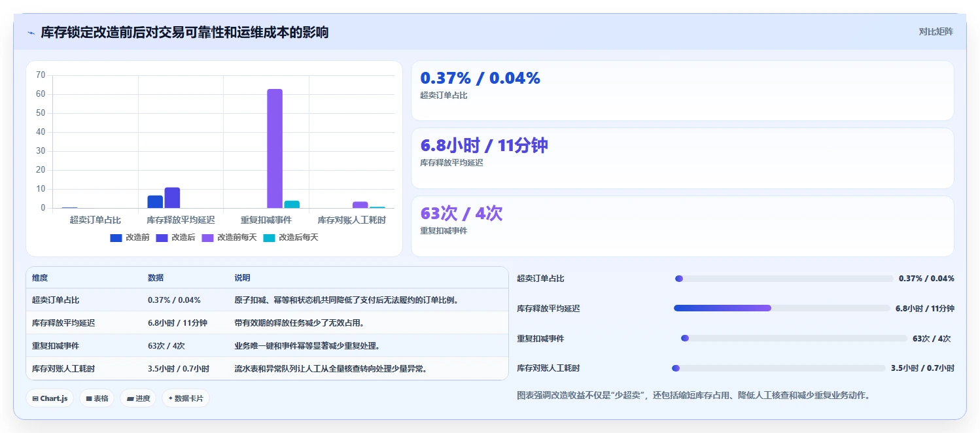Click table value 3.5小时 / 0.7小时

[179, 369]
